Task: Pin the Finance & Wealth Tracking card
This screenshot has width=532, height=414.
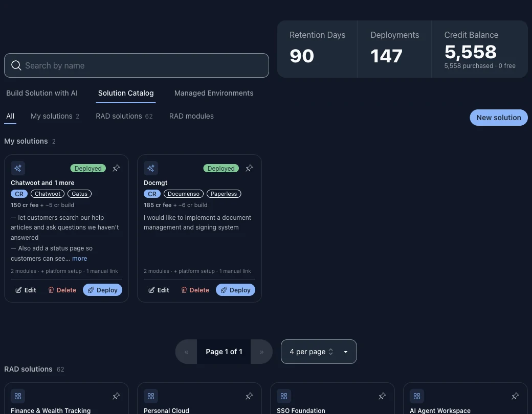Action: coord(116,396)
